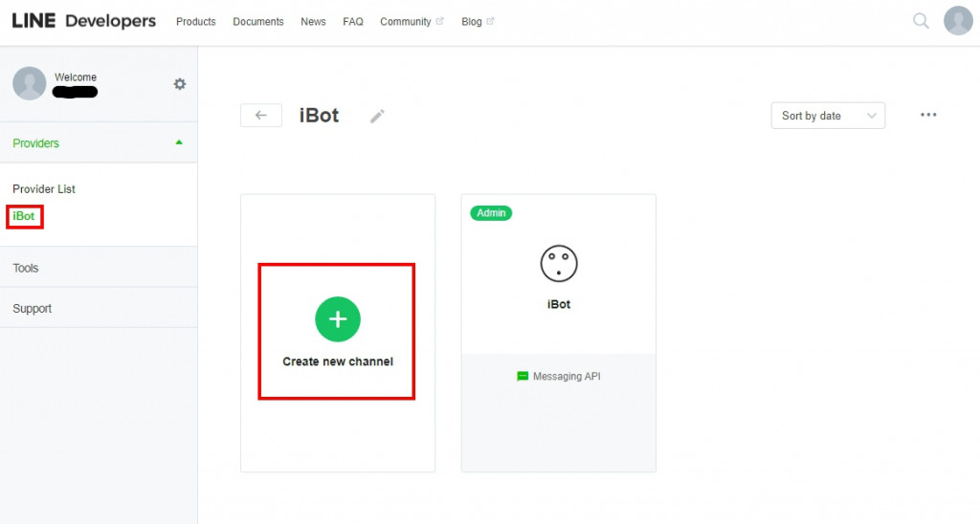Screen dimensions: 980x524
Task: Expand the Tools section
Action: 99,268
